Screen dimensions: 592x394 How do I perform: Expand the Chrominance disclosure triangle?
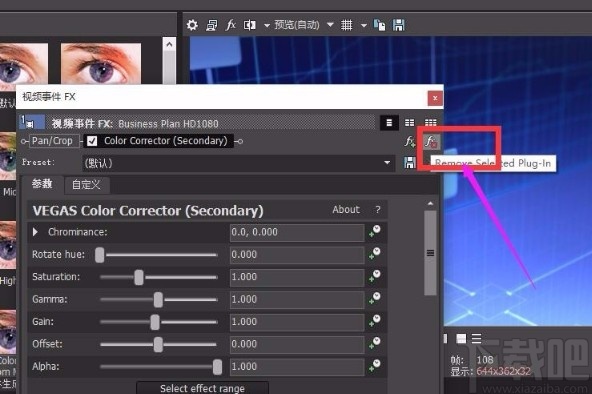pyautogui.click(x=35, y=232)
